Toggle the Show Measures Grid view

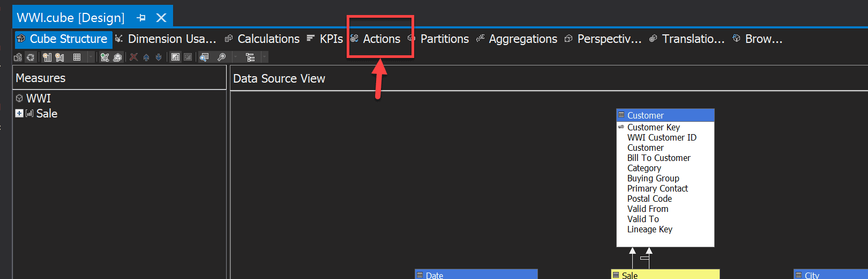[77, 57]
